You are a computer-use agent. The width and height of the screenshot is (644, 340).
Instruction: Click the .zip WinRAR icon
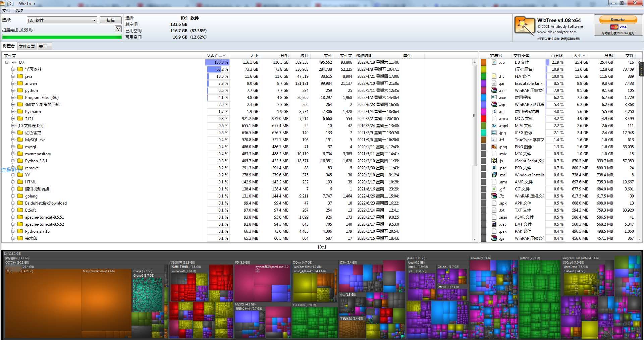[x=494, y=104]
